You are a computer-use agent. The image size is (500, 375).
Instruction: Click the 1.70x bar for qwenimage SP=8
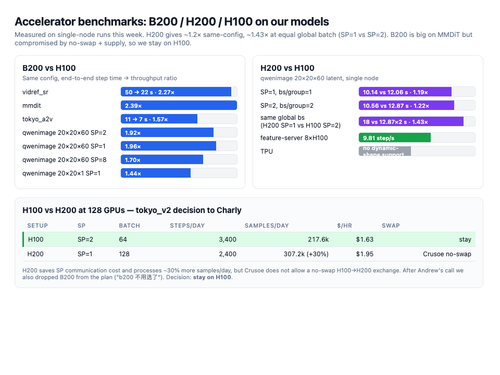(x=162, y=160)
